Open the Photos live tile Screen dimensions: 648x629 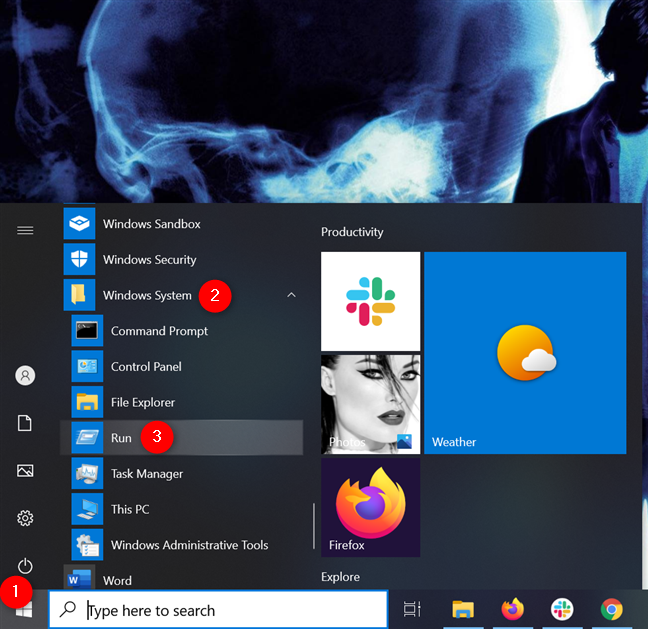(x=370, y=404)
